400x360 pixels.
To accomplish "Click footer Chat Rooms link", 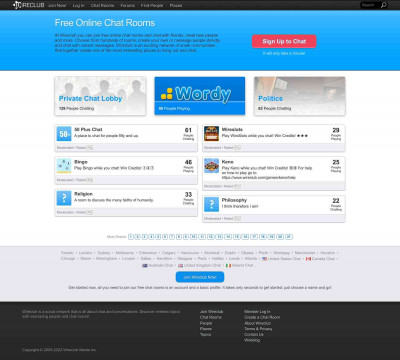I will click(x=210, y=317).
